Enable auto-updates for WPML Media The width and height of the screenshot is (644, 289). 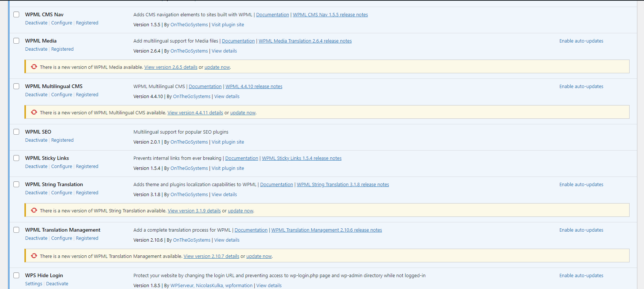tap(581, 41)
